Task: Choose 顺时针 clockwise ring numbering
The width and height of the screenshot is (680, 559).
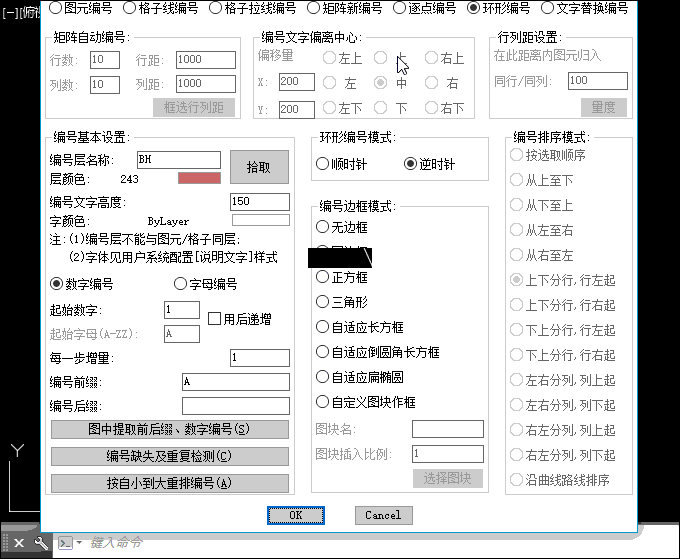Action: pos(322,164)
